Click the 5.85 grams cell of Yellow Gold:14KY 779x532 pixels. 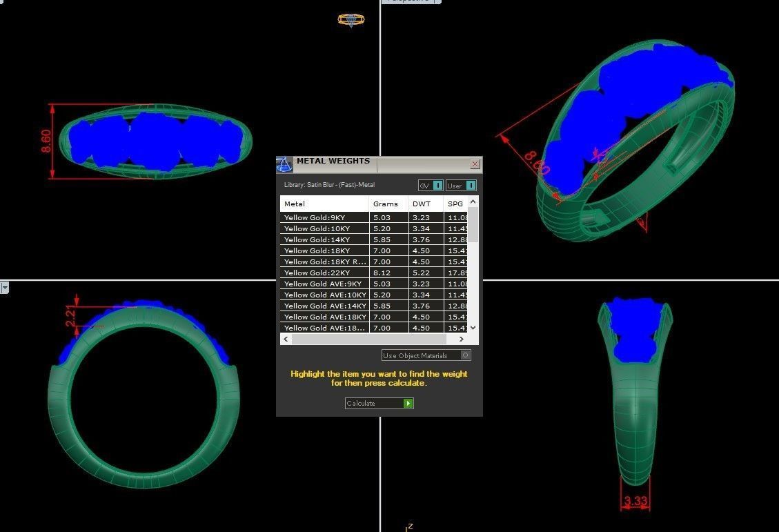[x=388, y=239]
